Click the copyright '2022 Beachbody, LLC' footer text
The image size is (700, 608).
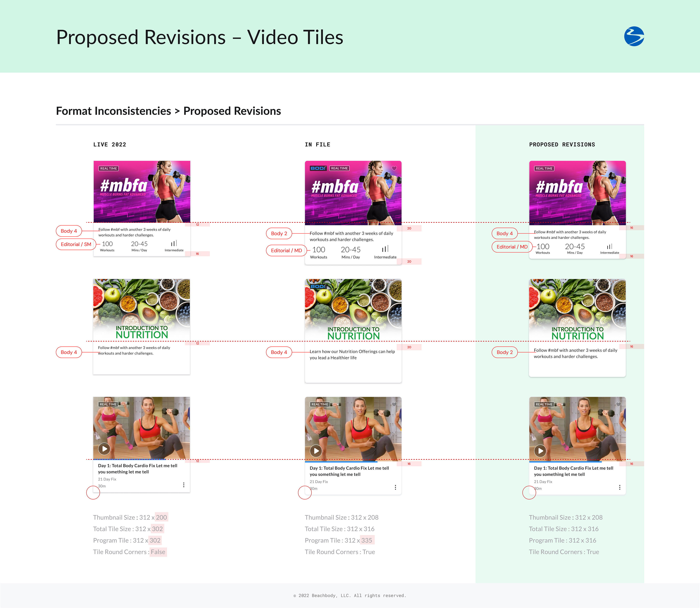click(350, 595)
